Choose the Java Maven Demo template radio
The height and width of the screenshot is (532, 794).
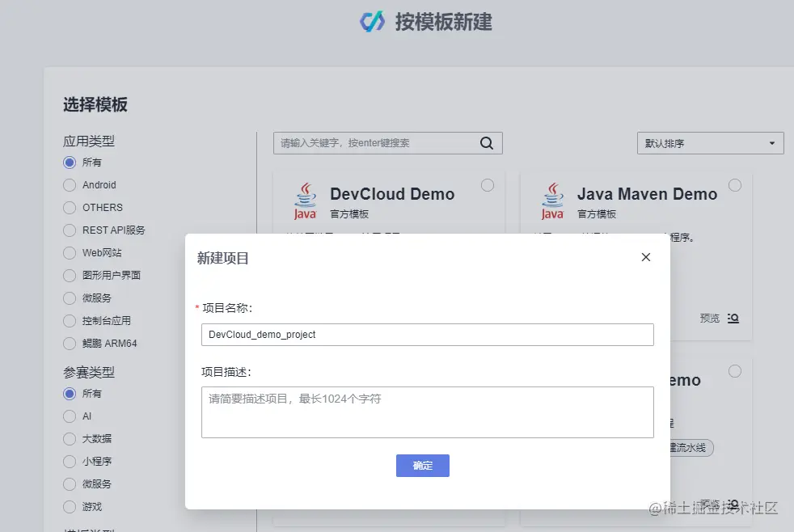coord(735,185)
